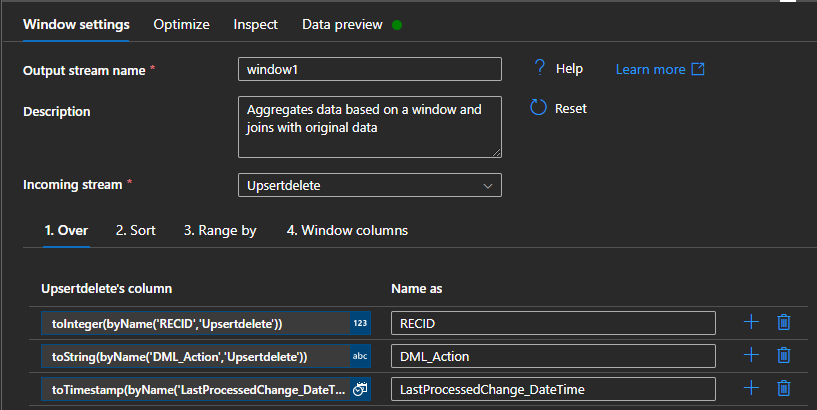
Task: Click the add icon in RECID row
Action: (751, 322)
